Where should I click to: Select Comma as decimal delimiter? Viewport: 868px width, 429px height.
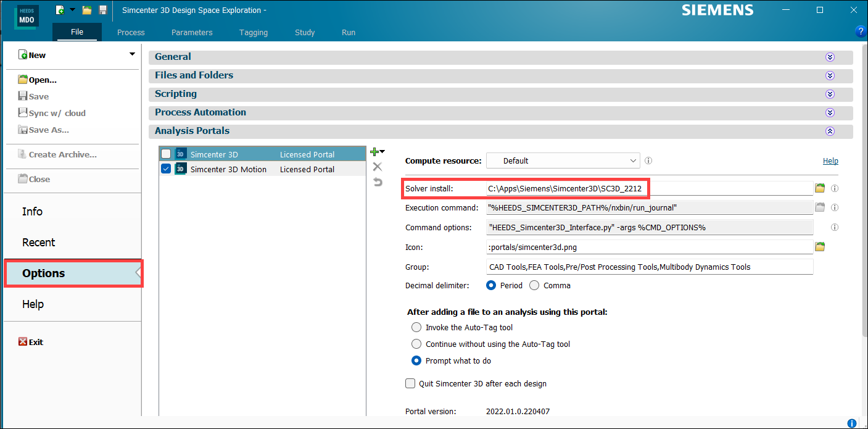pos(534,285)
